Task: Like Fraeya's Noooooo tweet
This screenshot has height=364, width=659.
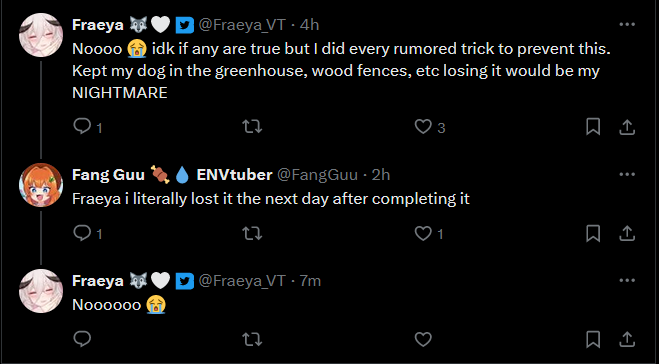Action: (x=423, y=339)
